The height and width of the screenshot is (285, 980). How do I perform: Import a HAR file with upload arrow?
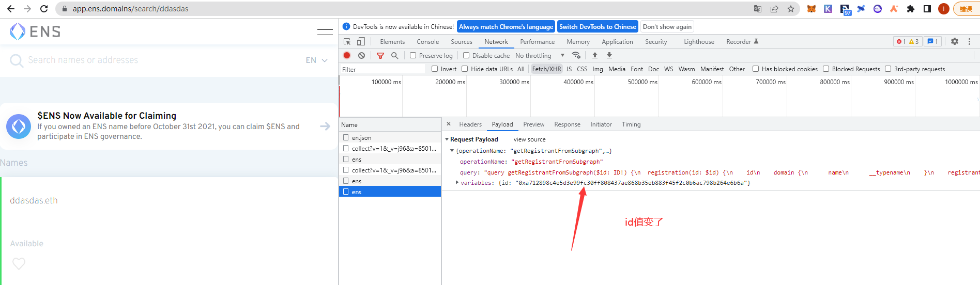coord(595,55)
